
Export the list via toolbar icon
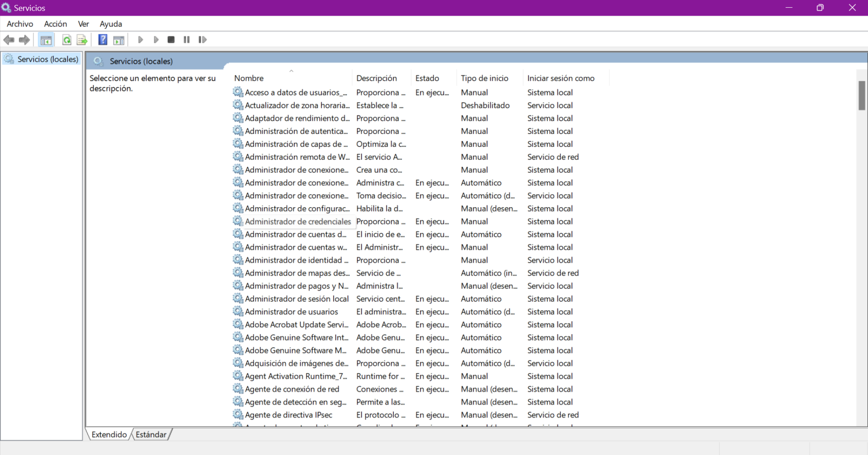[x=82, y=40]
